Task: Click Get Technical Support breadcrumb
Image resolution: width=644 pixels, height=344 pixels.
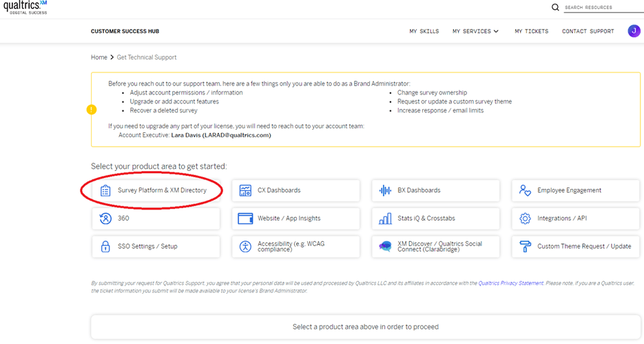Action: click(x=147, y=57)
